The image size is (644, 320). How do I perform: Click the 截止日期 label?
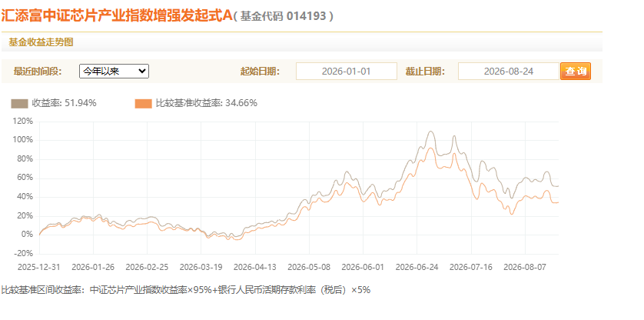pyautogui.click(x=425, y=72)
